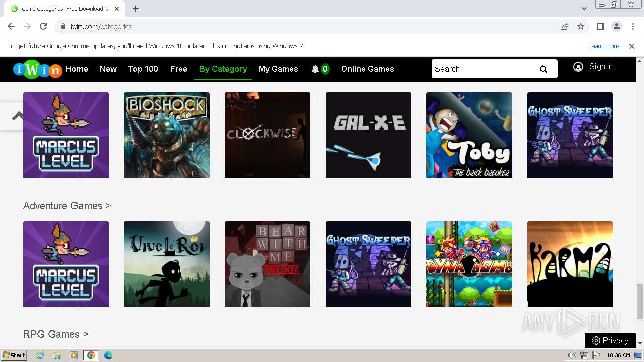Click the volume speaker tray icon
This screenshot has width=644, height=362.
tap(572, 355)
